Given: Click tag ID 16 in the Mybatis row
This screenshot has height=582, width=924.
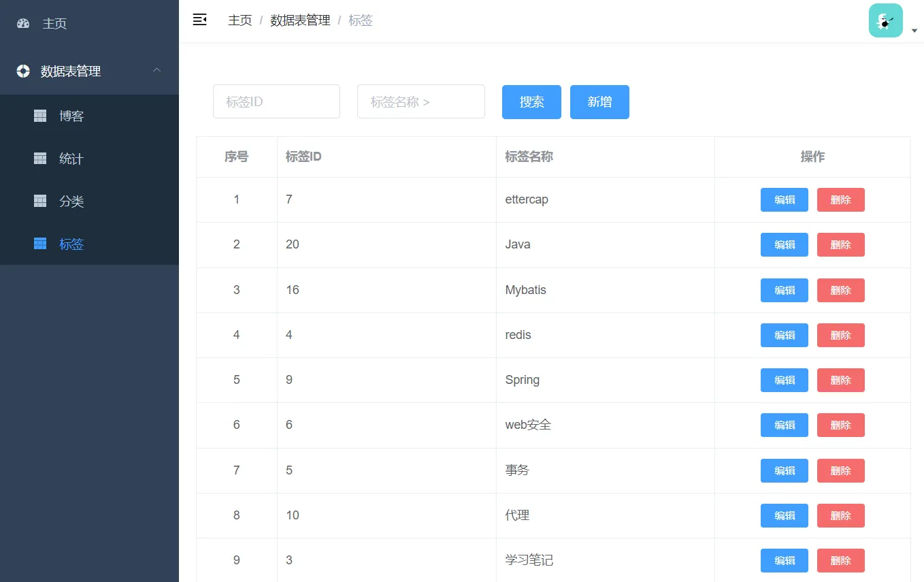Looking at the screenshot, I should pos(293,290).
